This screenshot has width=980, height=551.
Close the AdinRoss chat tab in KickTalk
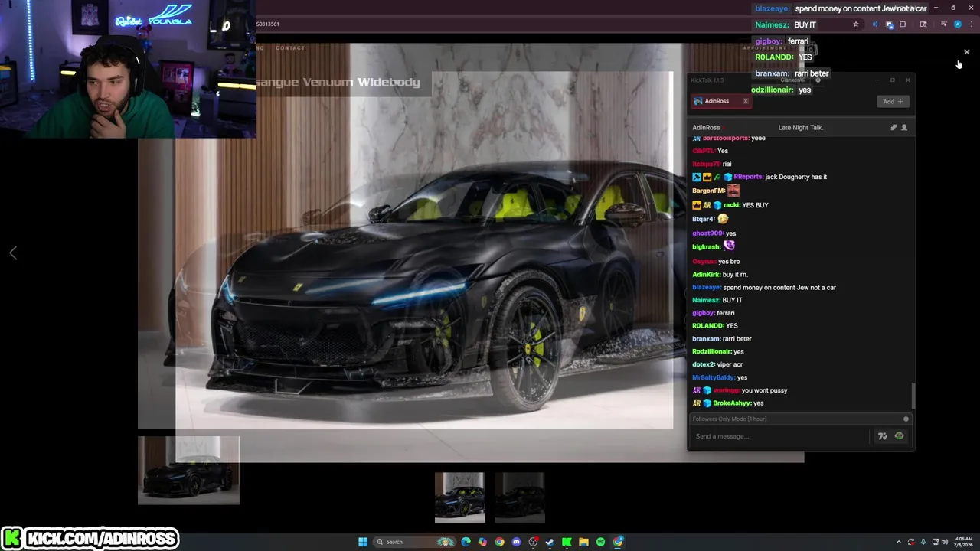coord(746,101)
